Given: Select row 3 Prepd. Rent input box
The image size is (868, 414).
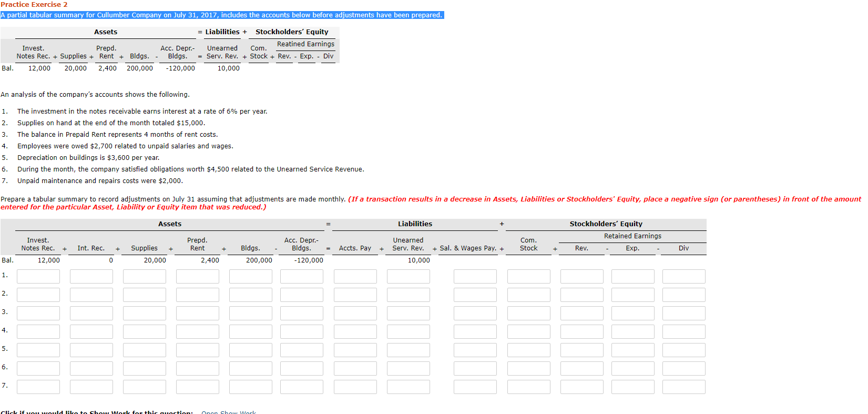Looking at the screenshot, I should click(198, 314).
